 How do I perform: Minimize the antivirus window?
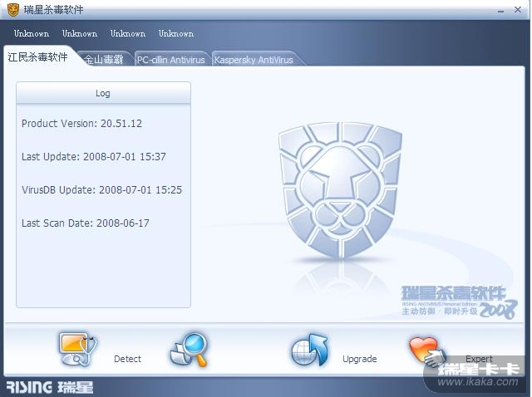tap(500, 11)
